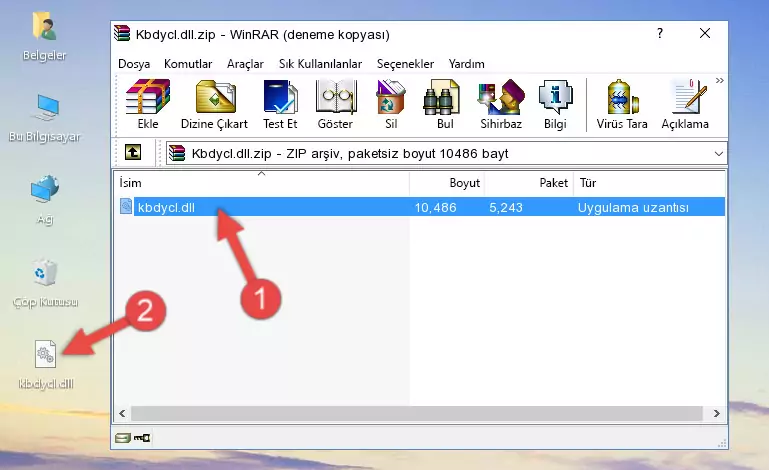Open the Sık Kullanılanlar menu
The image size is (769, 470).
tap(320, 64)
